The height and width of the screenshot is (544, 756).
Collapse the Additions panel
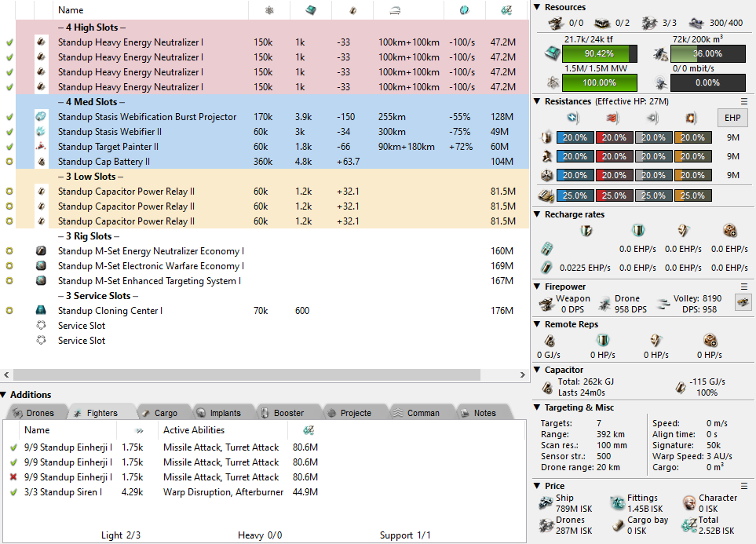click(5, 395)
